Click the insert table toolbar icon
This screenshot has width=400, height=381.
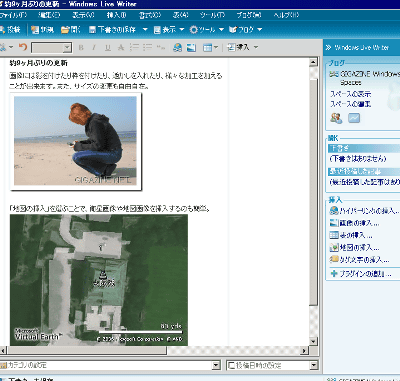point(207,48)
